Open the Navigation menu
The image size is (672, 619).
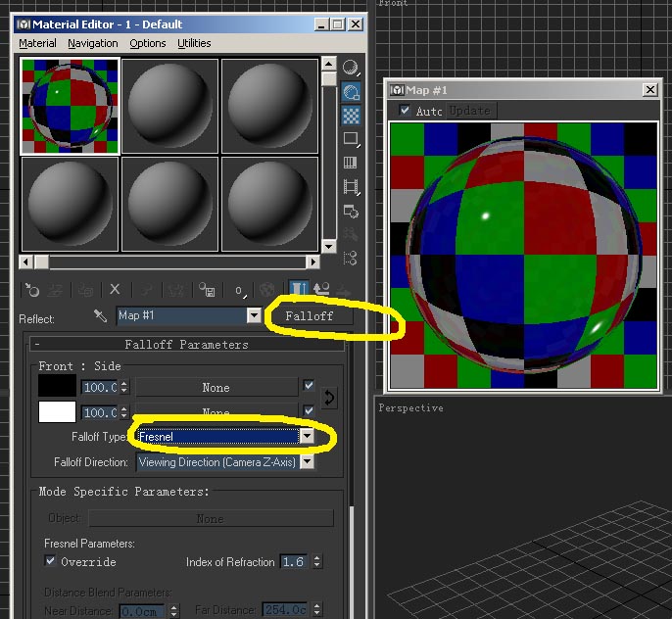(93, 43)
